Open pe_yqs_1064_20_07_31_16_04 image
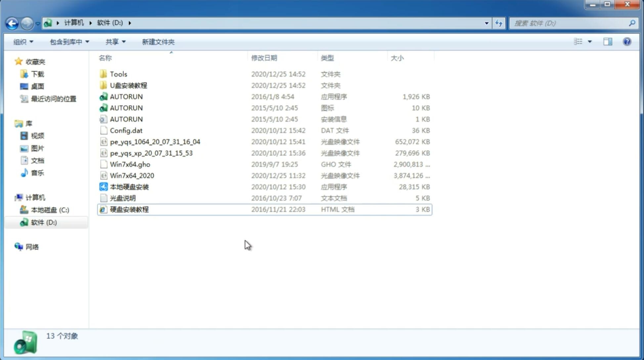 click(155, 142)
